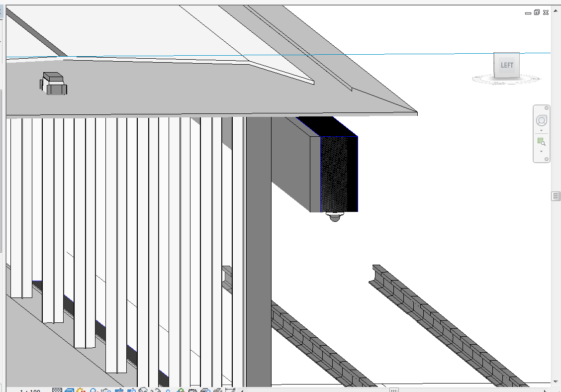This screenshot has width=561, height=392.
Task: Click the Detail Level icon in view control bar
Action: coord(57,391)
